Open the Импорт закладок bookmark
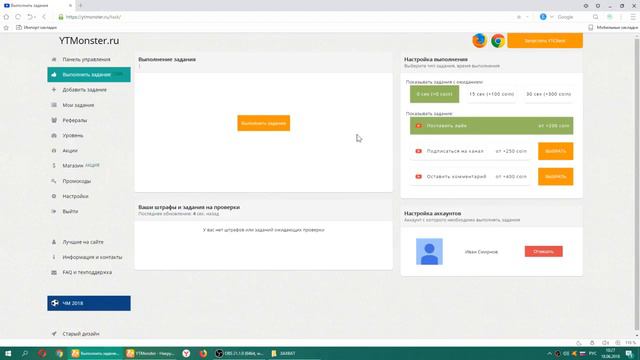This screenshot has height=360, width=640. [x=36, y=27]
